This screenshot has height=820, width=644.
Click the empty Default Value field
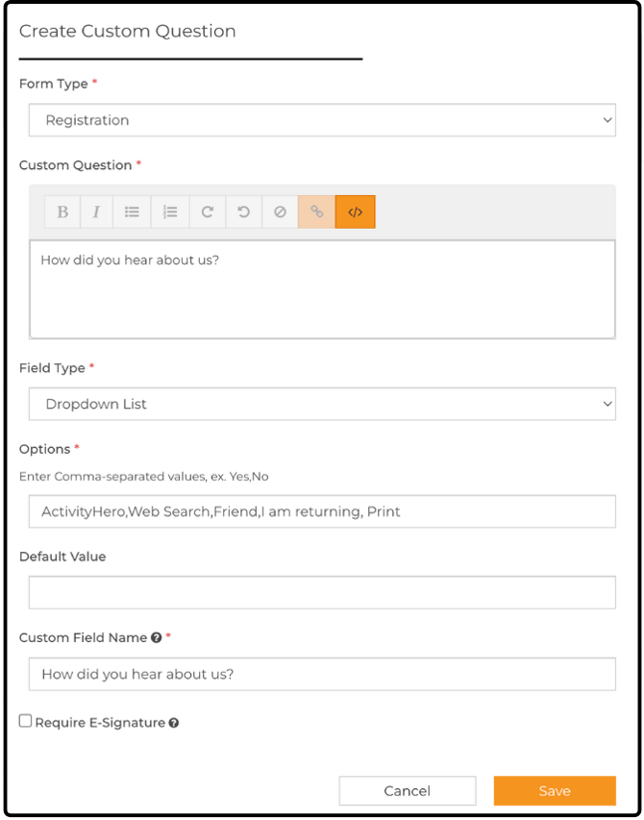(322, 592)
